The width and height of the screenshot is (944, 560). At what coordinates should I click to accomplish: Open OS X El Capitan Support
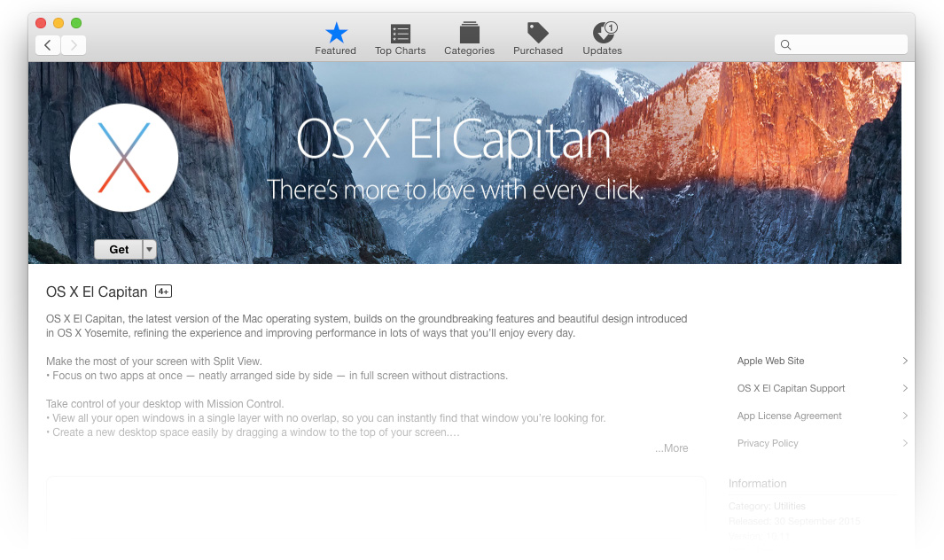tap(791, 388)
